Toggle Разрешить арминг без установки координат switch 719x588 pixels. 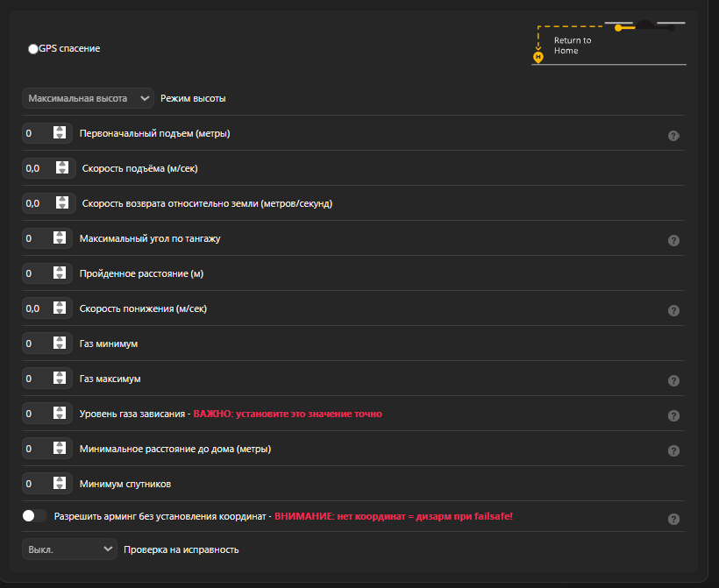(32, 515)
